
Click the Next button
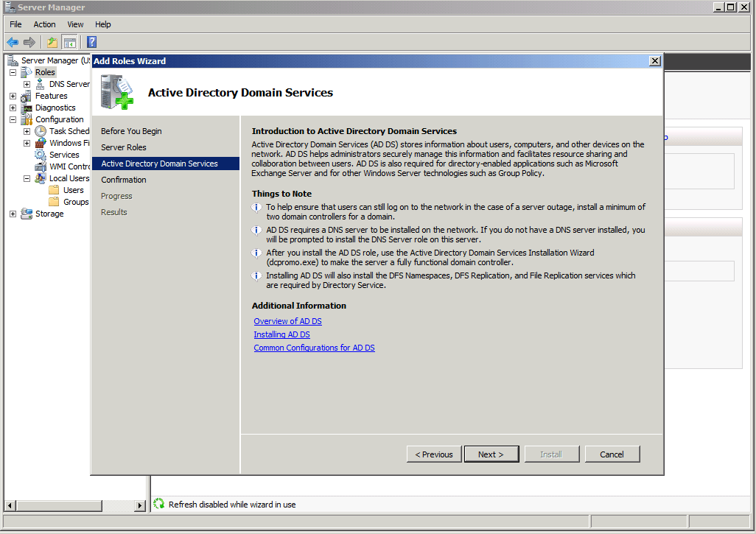(491, 454)
